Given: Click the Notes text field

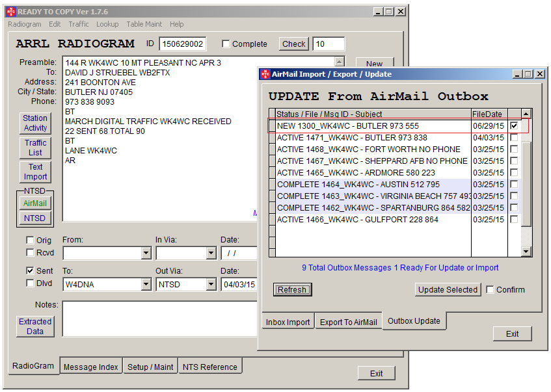Looking at the screenshot, I should click(160, 319).
